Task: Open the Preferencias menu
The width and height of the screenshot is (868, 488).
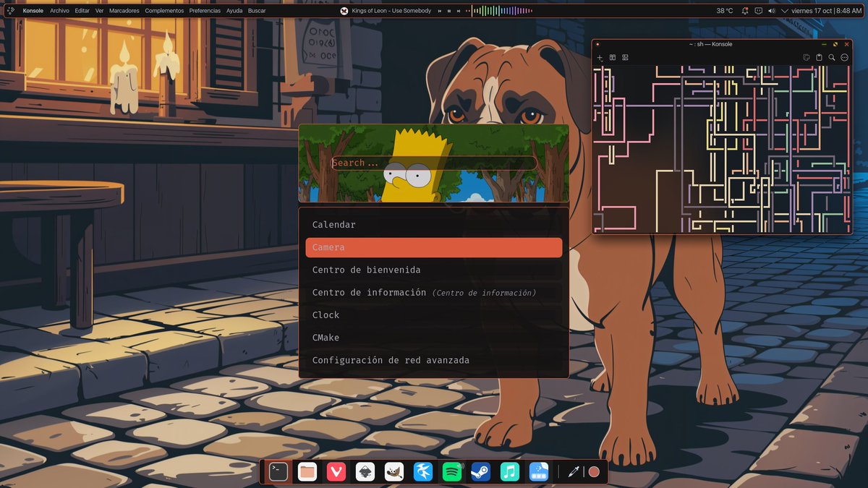Action: pos(205,11)
